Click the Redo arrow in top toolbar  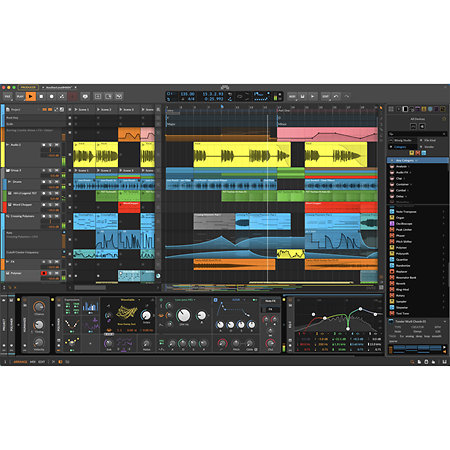(347, 96)
